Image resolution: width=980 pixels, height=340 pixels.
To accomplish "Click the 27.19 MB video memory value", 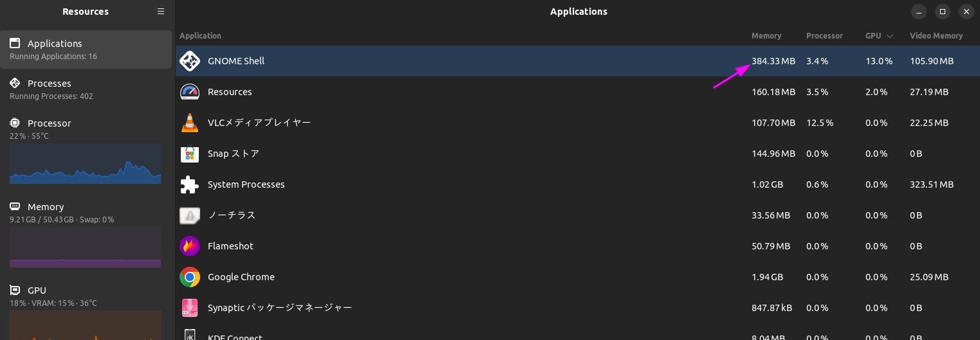I will (x=929, y=92).
